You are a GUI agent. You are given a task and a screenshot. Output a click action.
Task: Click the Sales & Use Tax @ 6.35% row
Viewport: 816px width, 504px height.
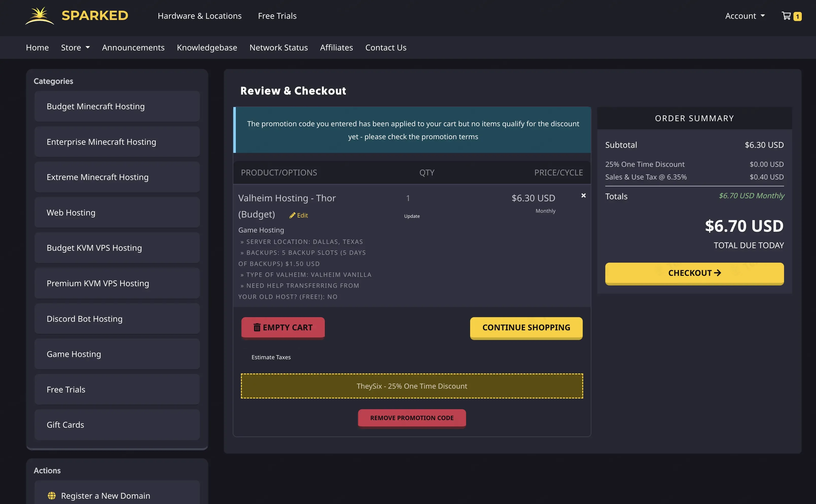tap(694, 177)
